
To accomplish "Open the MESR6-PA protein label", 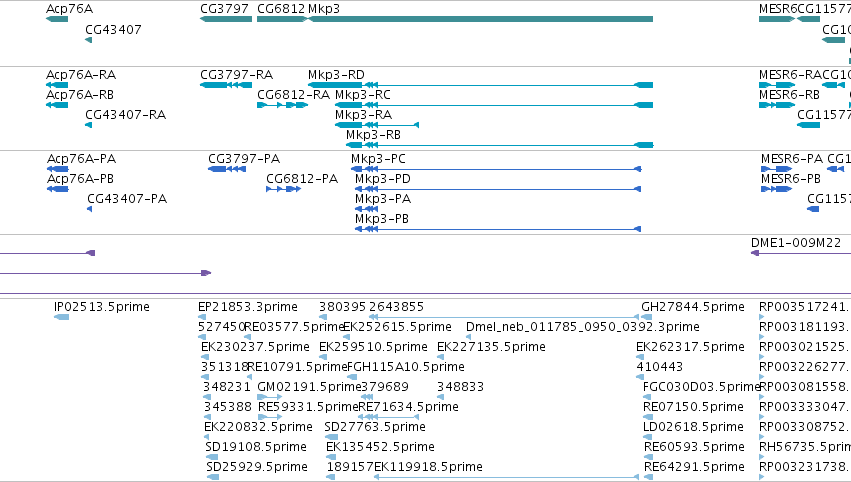I will point(792,159).
